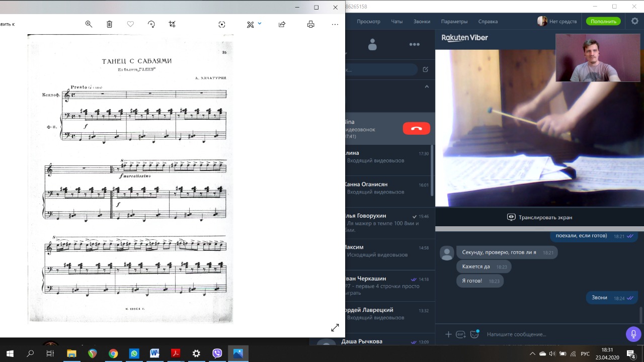Launch Google Chrome from taskbar
The width and height of the screenshot is (644, 362).
click(113, 353)
